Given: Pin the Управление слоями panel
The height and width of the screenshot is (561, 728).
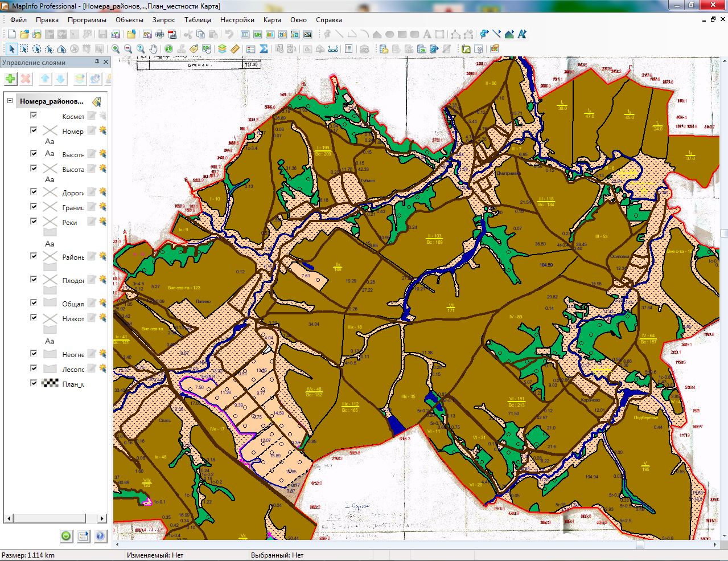Looking at the screenshot, I should pos(97,62).
